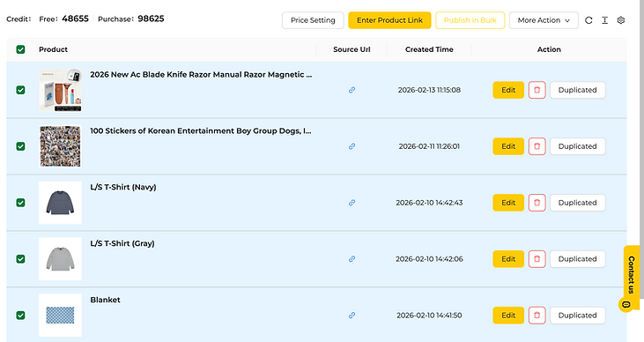Edit the L/S T-Shirt (Gray) product
This screenshot has height=342, width=644.
pyautogui.click(x=508, y=259)
